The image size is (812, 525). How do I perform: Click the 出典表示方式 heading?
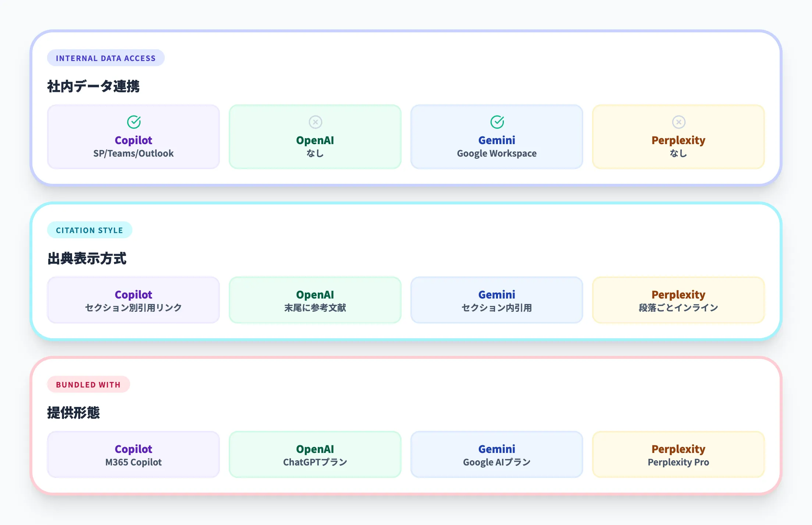click(87, 258)
